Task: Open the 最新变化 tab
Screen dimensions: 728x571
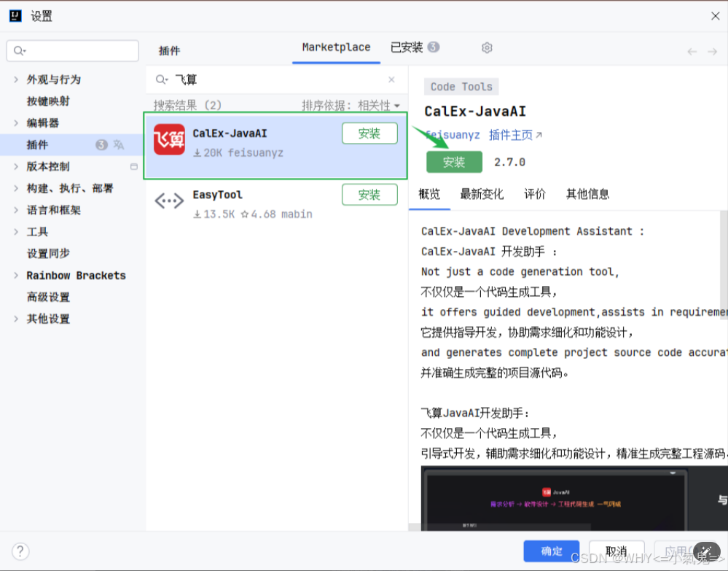Action: (x=482, y=194)
